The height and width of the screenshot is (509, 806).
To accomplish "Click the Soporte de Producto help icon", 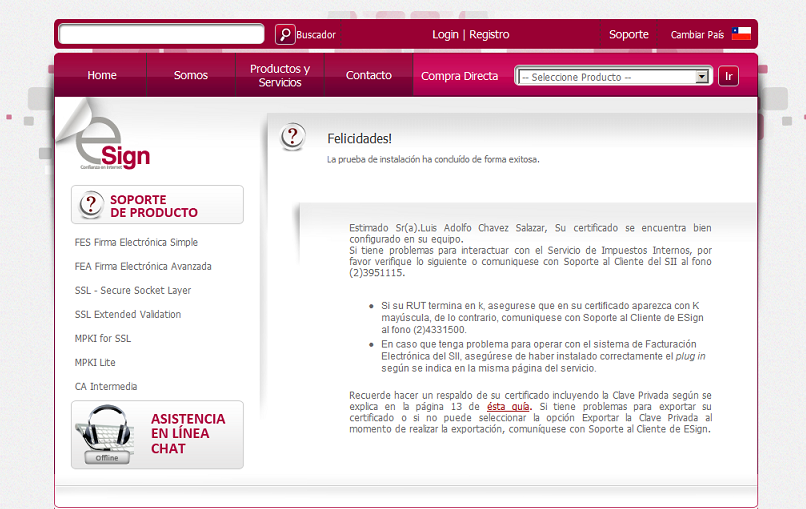I will tap(91, 205).
